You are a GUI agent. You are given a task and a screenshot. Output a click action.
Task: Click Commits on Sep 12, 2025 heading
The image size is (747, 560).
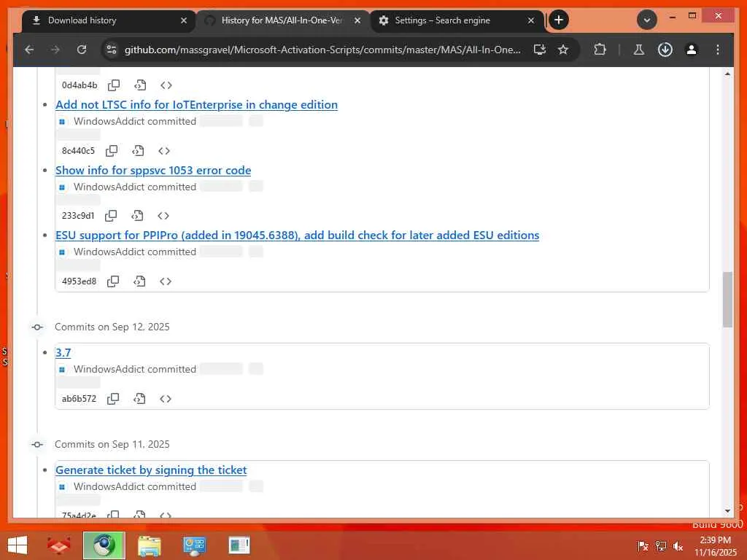click(112, 327)
